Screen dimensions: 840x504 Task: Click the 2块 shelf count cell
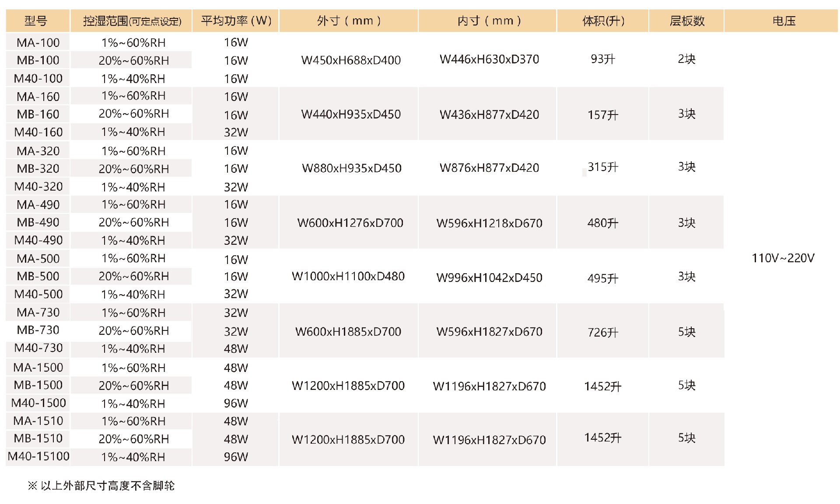click(686, 59)
